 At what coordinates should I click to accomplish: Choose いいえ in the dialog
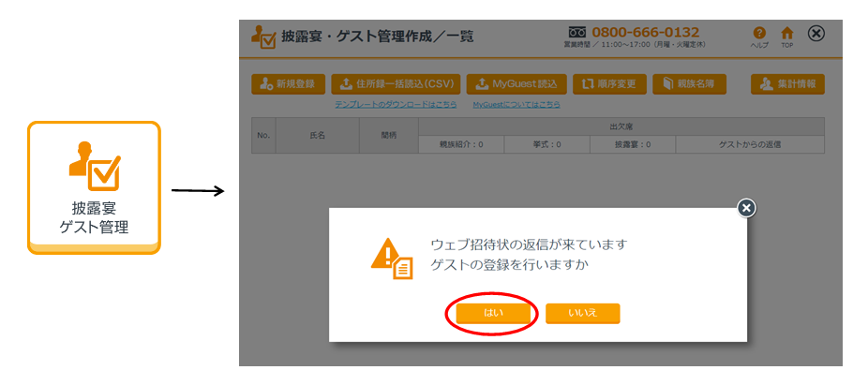582,314
